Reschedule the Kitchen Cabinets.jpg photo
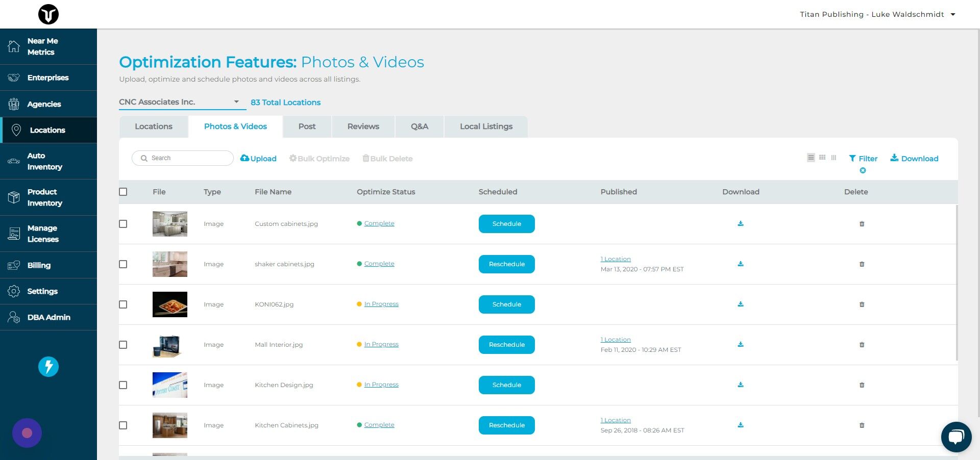This screenshot has width=980, height=460. point(506,425)
